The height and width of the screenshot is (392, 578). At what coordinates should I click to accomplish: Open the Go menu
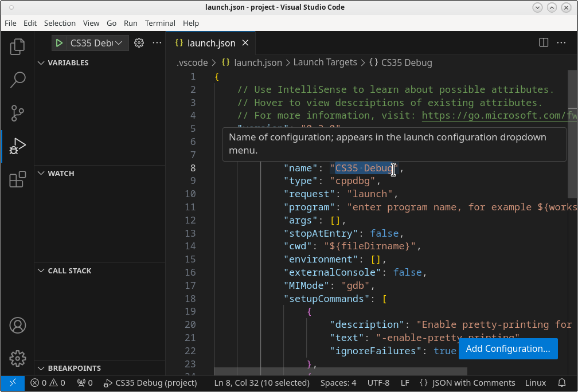click(112, 23)
